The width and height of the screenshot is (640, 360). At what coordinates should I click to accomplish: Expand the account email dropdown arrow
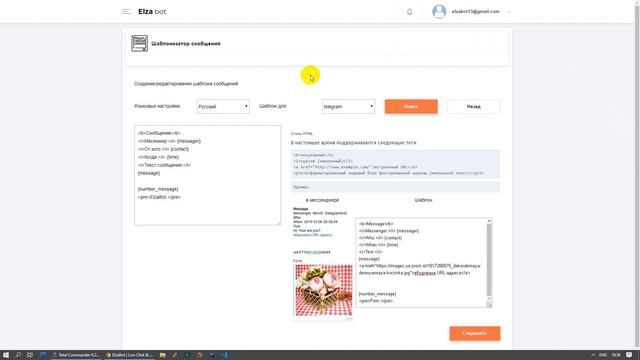509,12
